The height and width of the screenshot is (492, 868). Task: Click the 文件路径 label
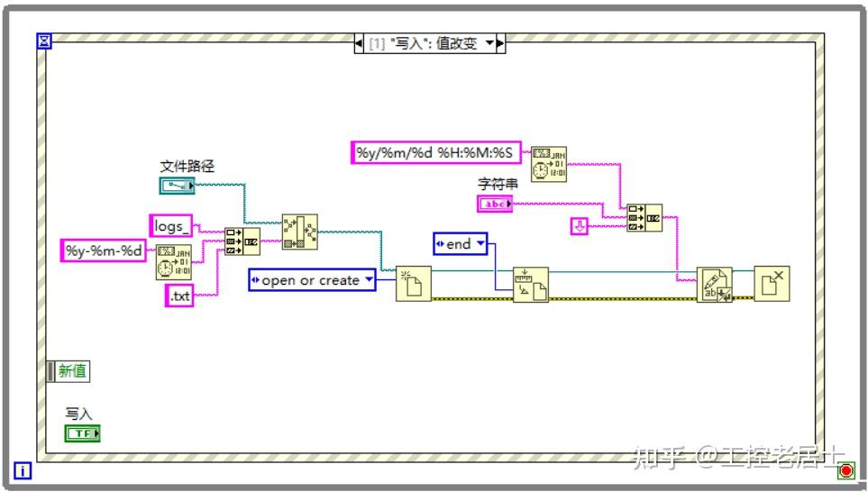tap(187, 166)
